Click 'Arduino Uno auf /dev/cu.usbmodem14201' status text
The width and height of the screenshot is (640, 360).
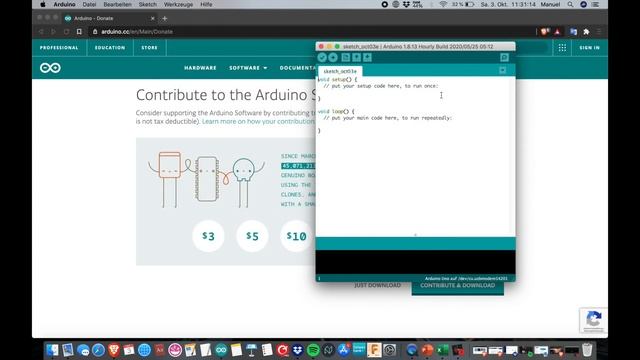pos(466,278)
